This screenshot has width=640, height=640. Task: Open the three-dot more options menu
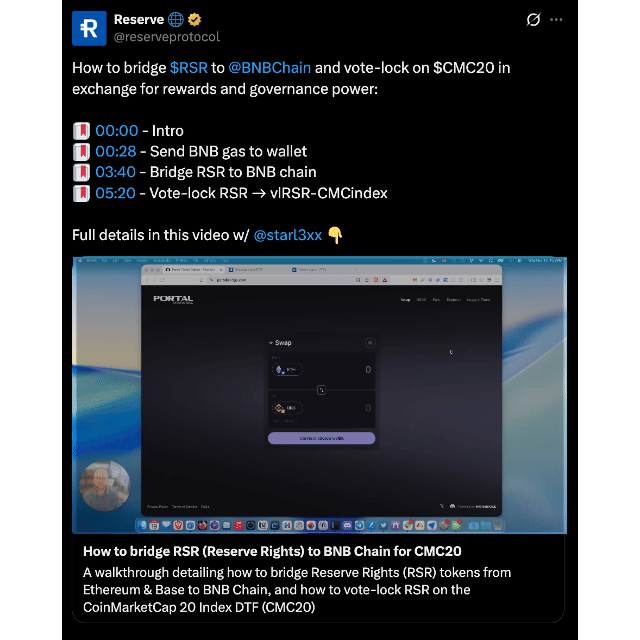pos(556,20)
